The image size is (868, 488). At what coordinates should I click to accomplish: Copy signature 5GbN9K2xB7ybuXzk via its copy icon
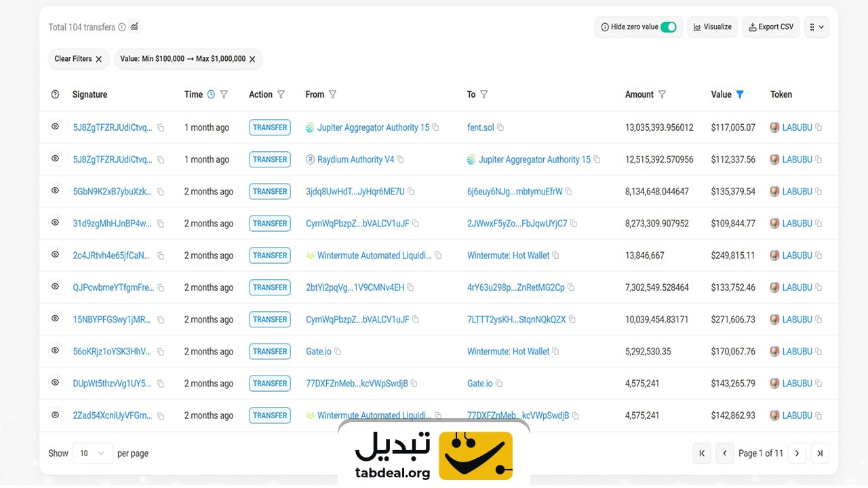(161, 192)
